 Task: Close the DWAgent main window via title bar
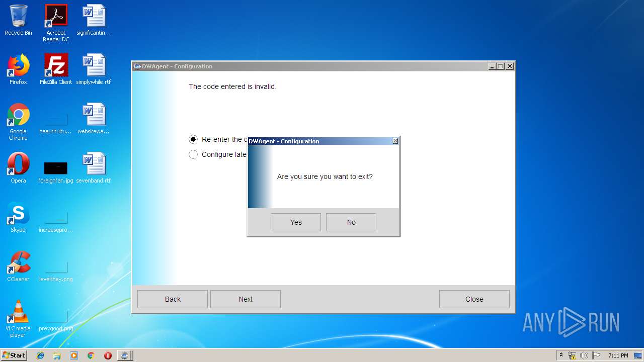[x=510, y=66]
